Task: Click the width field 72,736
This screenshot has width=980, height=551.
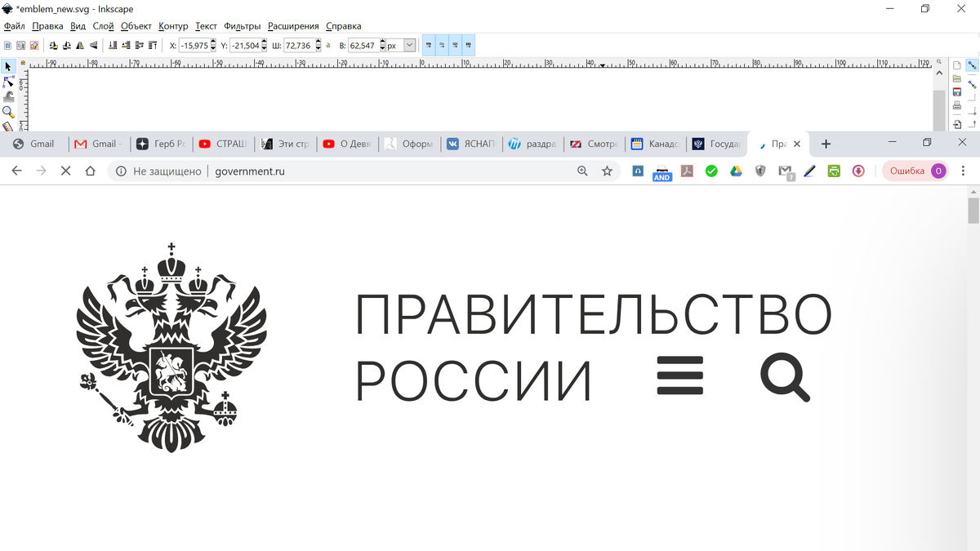Action: 298,46
